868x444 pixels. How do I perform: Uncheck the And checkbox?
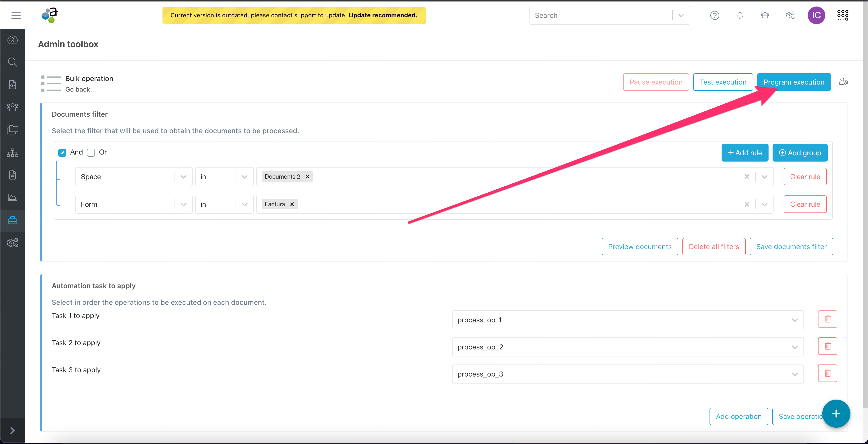coord(62,153)
